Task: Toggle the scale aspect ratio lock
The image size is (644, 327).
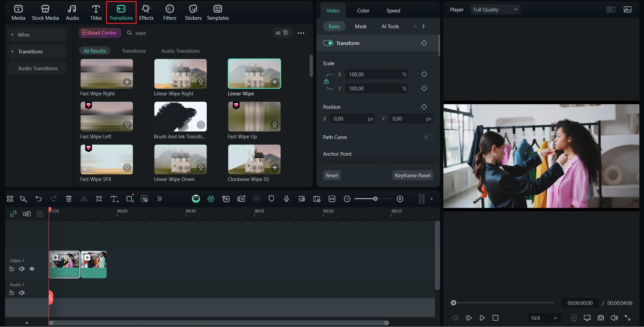Action: click(326, 82)
